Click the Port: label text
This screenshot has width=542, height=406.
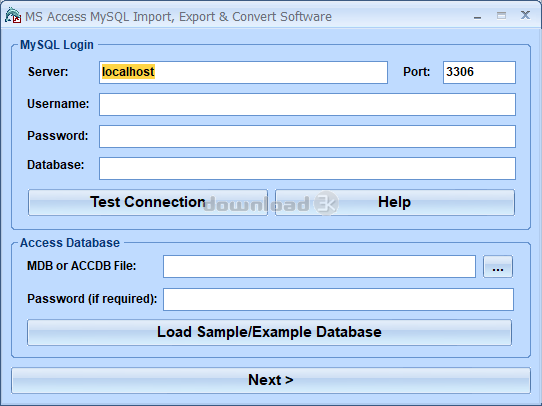pyautogui.click(x=417, y=72)
